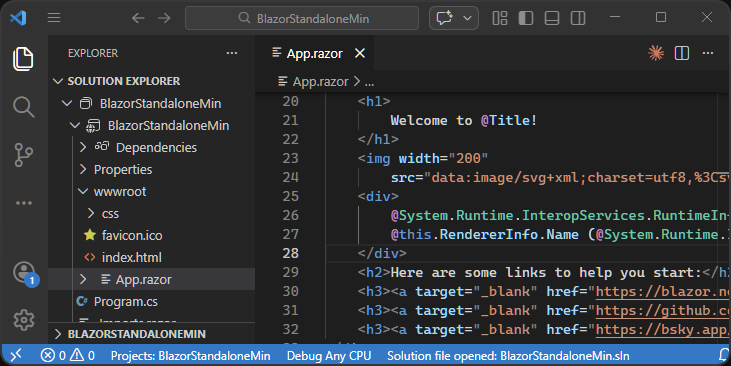Open editor More Actions ellipsis

click(708, 53)
